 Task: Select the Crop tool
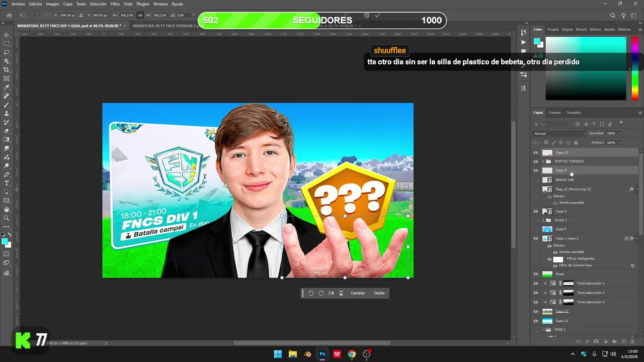(7, 70)
